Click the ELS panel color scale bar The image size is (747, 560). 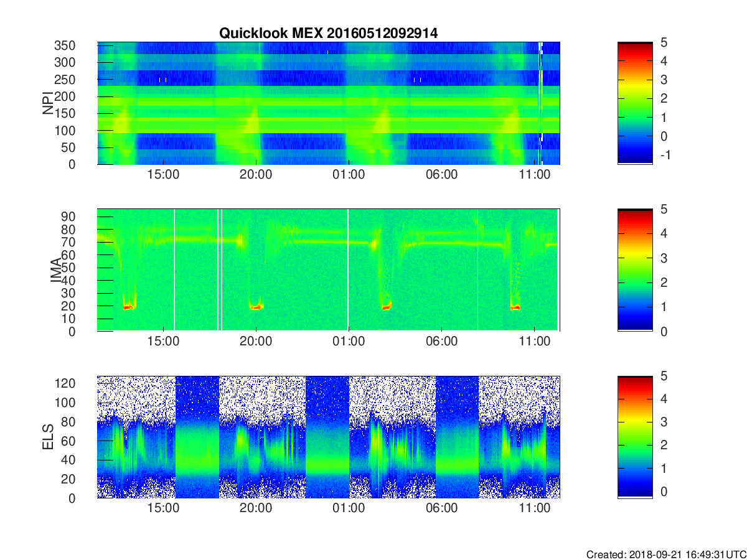(635, 437)
